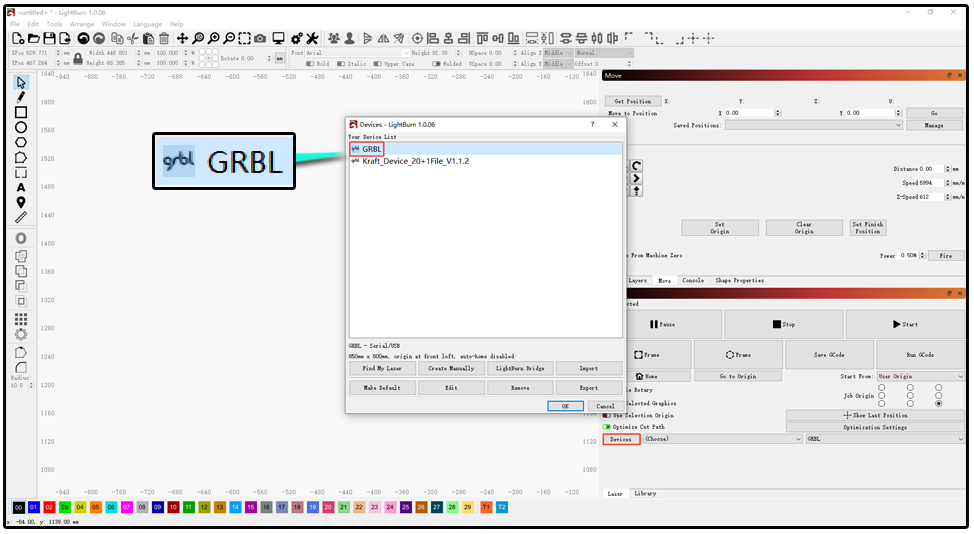Select the Measure ruler tool
This screenshot has height=534, width=974.
tap(21, 217)
